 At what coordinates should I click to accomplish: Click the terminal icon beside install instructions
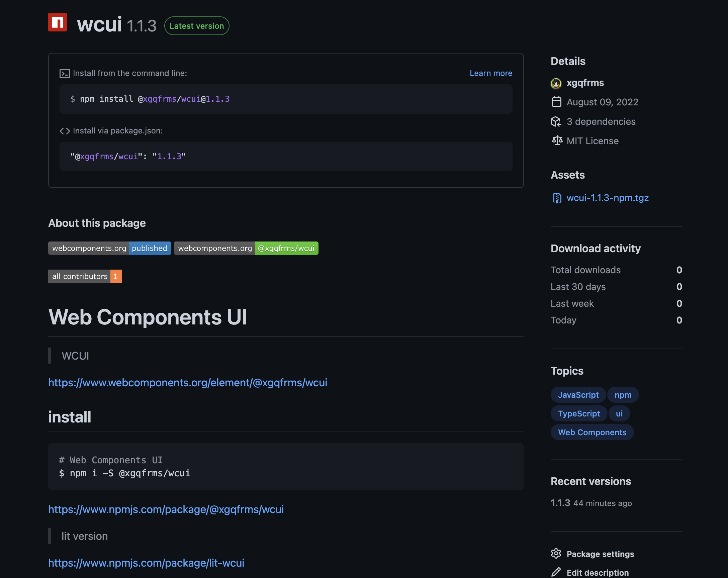point(65,73)
